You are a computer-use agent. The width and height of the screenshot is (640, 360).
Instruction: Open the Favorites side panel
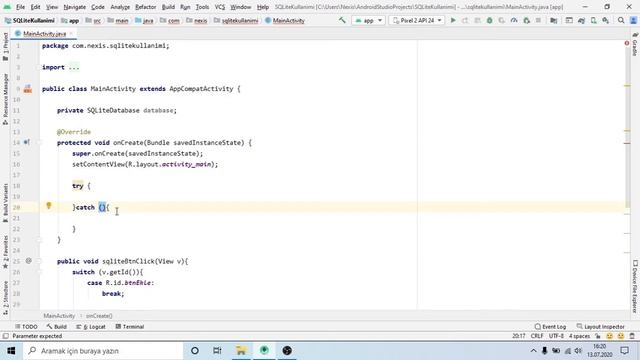coord(5,252)
